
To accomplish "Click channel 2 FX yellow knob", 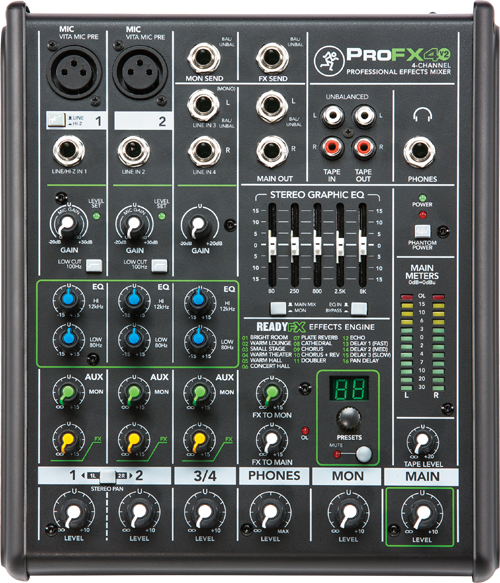I will (x=134, y=440).
